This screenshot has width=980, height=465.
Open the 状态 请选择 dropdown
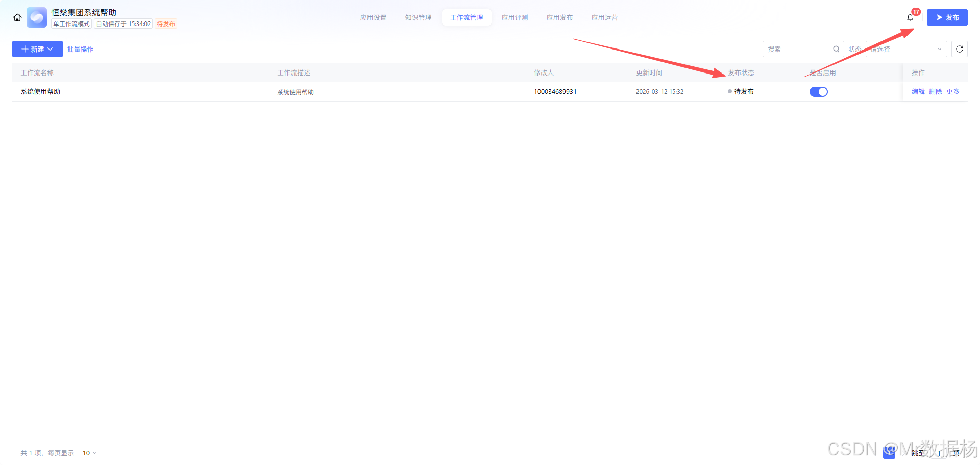click(x=906, y=49)
